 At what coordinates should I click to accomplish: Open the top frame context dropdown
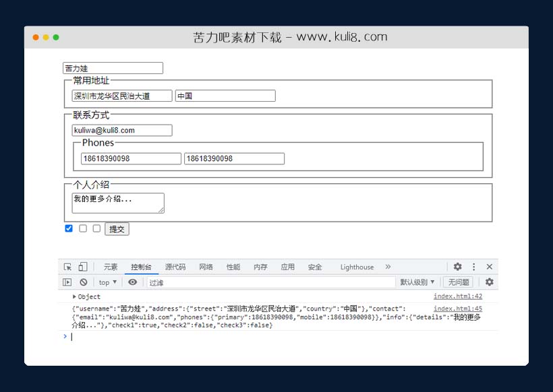[106, 282]
